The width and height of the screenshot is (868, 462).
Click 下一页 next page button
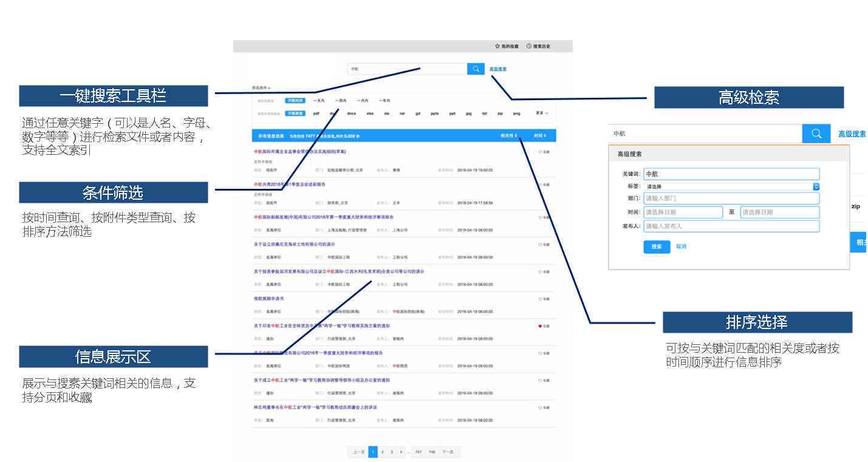tap(448, 452)
